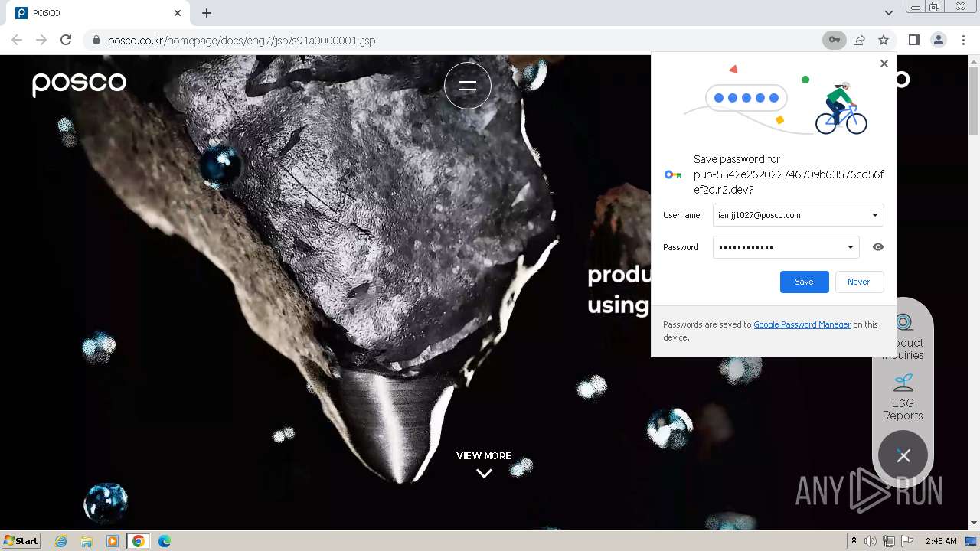980x551 pixels.
Task: Click the clock showing 2:48 AM
Action: [941, 541]
